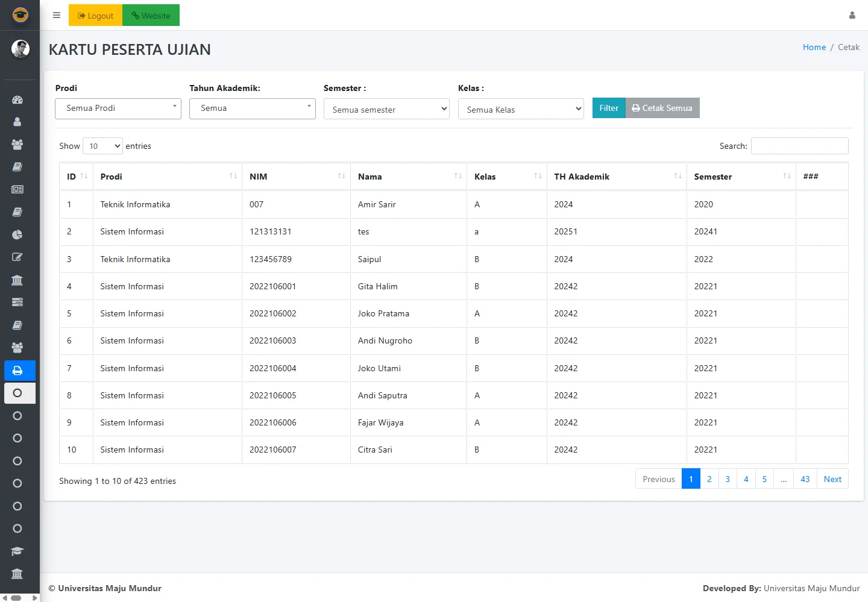Click the highlighted printer icon in sidebar
The image size is (868, 602).
pyautogui.click(x=17, y=371)
